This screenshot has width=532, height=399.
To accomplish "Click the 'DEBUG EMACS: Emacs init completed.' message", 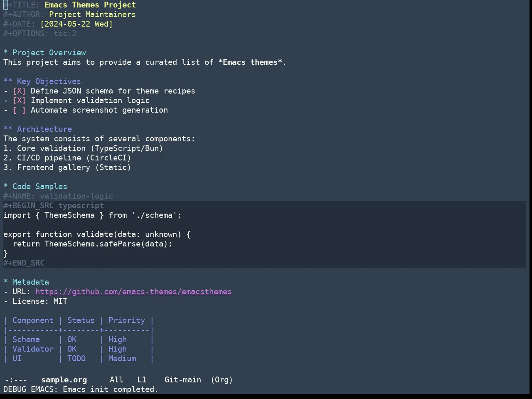I will coord(81,389).
